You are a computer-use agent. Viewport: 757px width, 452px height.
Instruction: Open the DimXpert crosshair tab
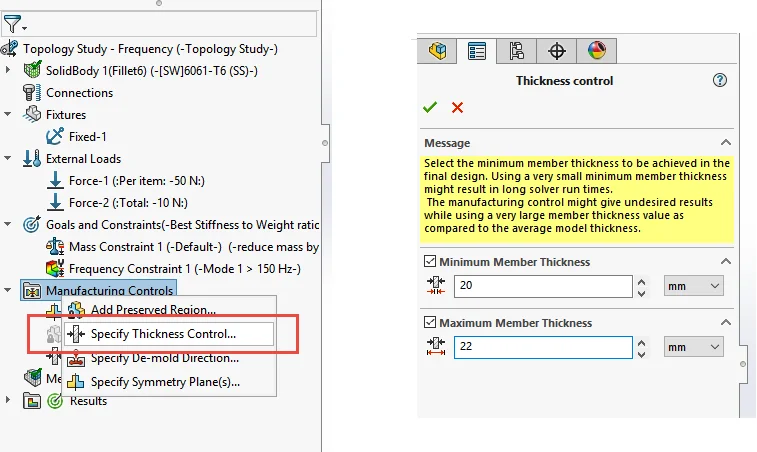(x=557, y=51)
